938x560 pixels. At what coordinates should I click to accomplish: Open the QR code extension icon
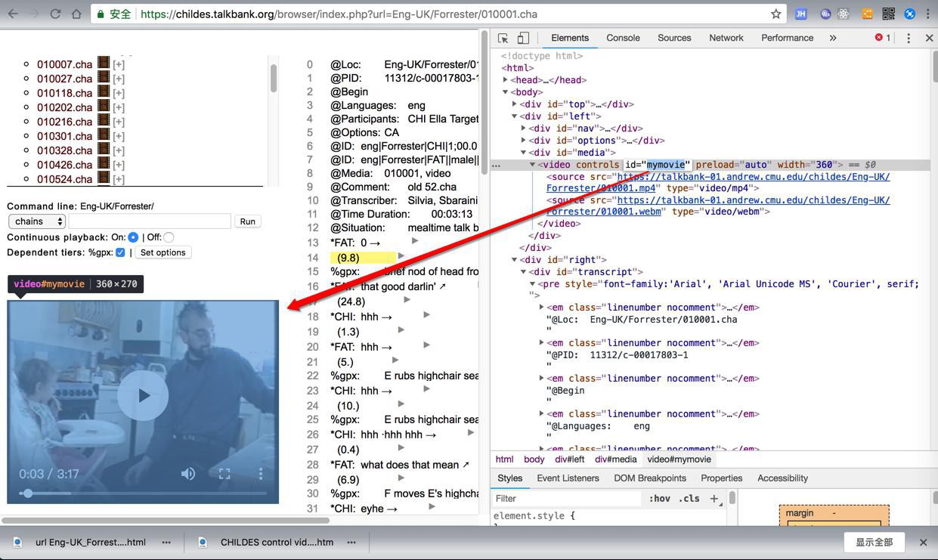click(x=889, y=14)
